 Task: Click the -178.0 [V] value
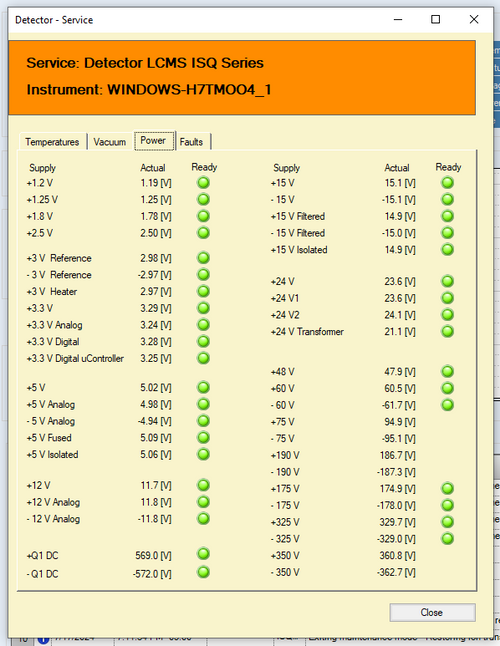tap(396, 506)
